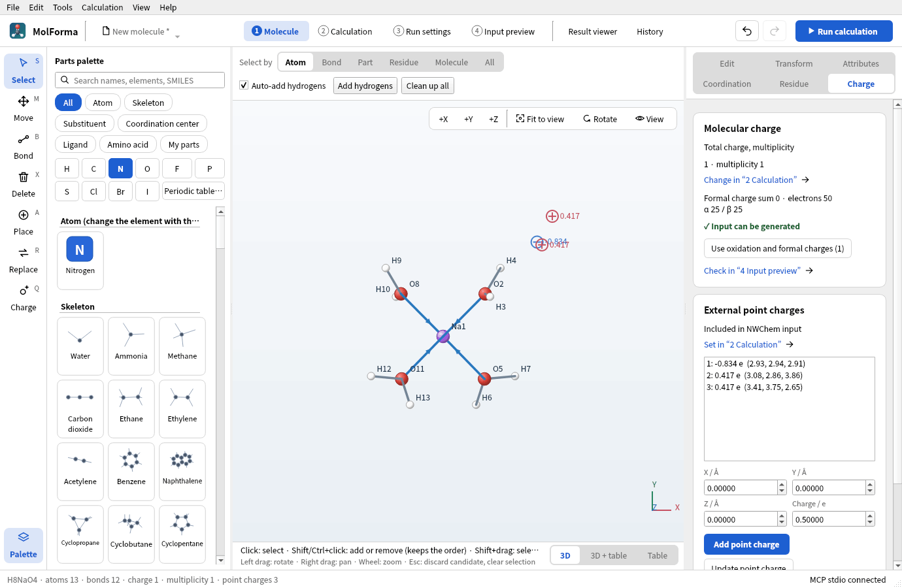Toggle the Palette panel button
Screen dimensions: 902x588
24,546
